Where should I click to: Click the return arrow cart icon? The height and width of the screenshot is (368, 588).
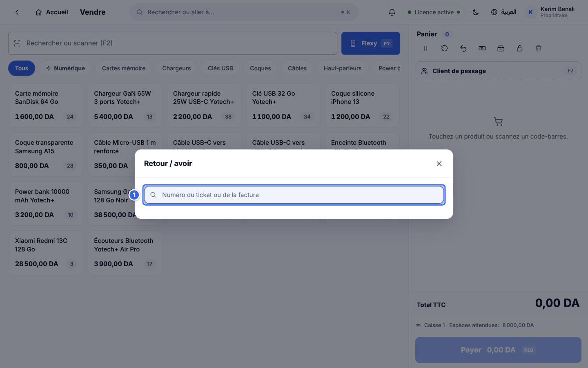click(463, 48)
